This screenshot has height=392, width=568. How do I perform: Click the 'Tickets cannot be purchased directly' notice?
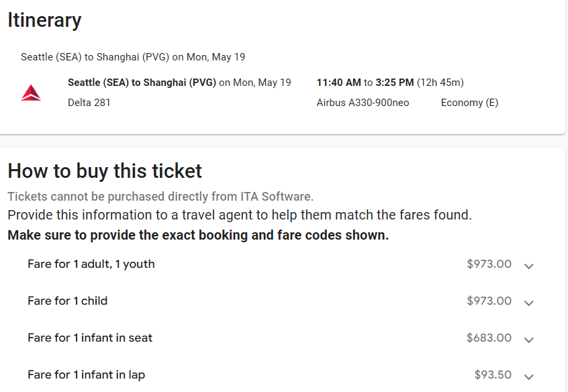coord(160,197)
